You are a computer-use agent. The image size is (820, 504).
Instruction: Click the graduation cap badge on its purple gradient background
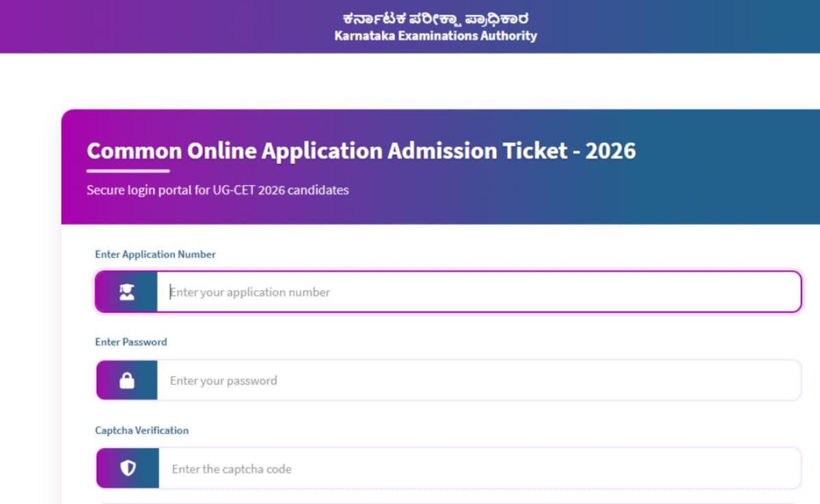[x=126, y=291]
